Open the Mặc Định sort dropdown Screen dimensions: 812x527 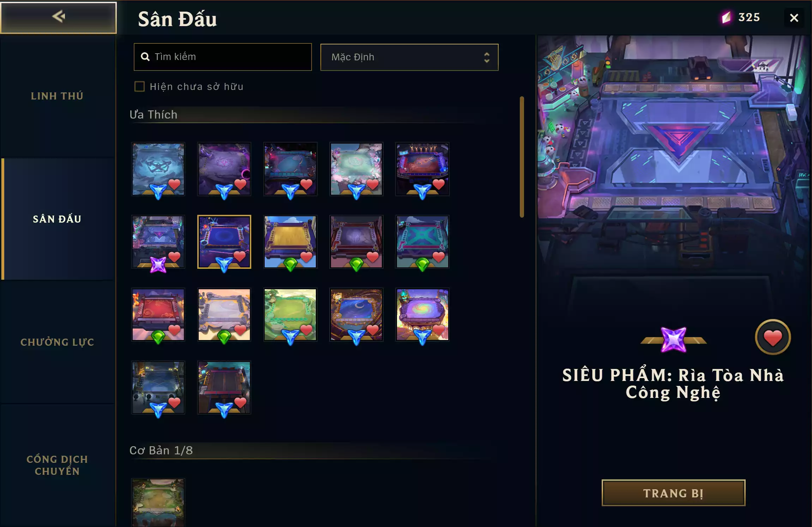tap(409, 57)
